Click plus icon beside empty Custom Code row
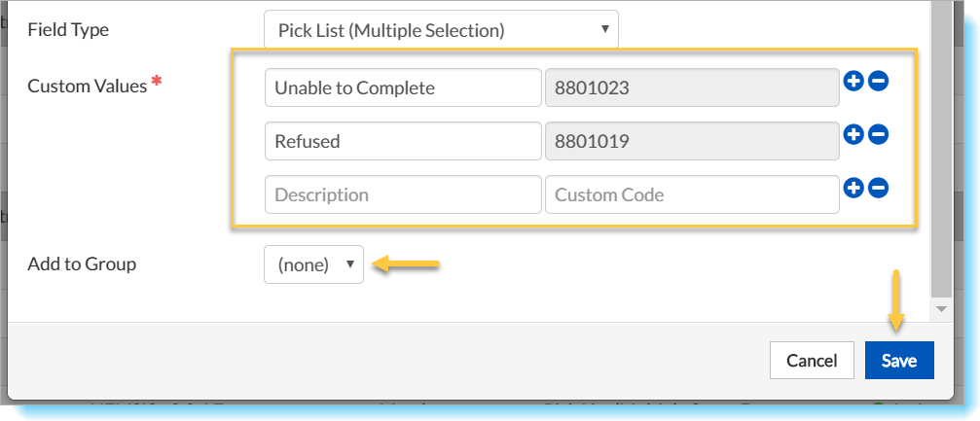The image size is (980, 421). (853, 188)
